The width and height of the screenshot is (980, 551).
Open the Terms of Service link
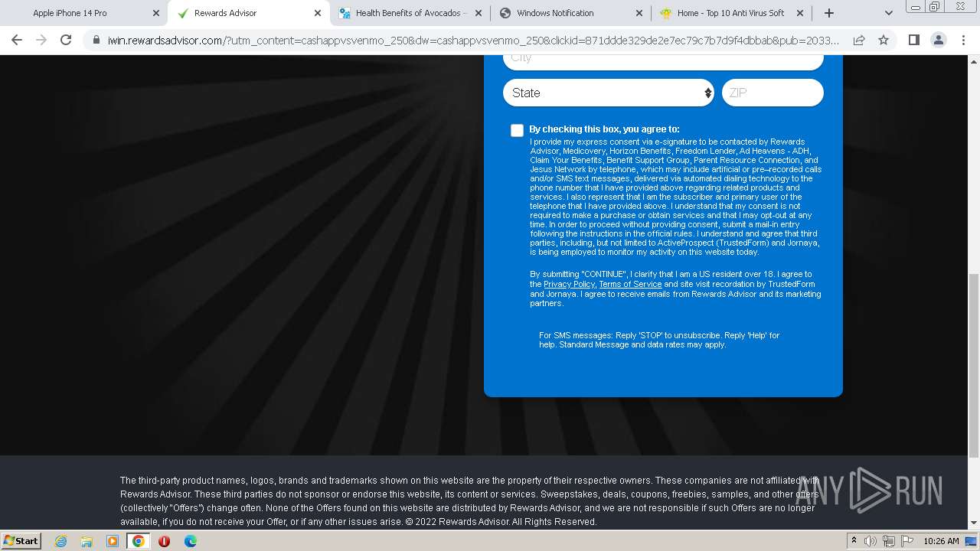[630, 284]
